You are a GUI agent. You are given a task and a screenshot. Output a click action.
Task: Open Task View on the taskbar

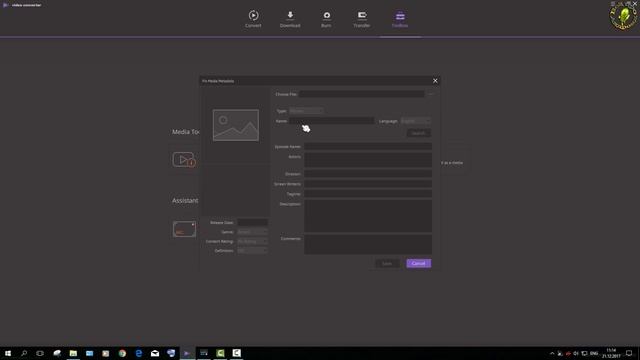(x=40, y=353)
